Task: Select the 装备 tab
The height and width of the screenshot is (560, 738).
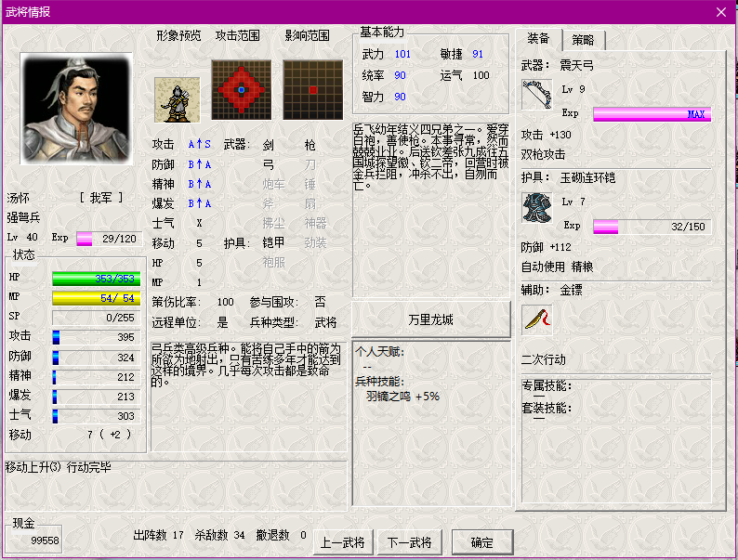Action: (x=538, y=39)
